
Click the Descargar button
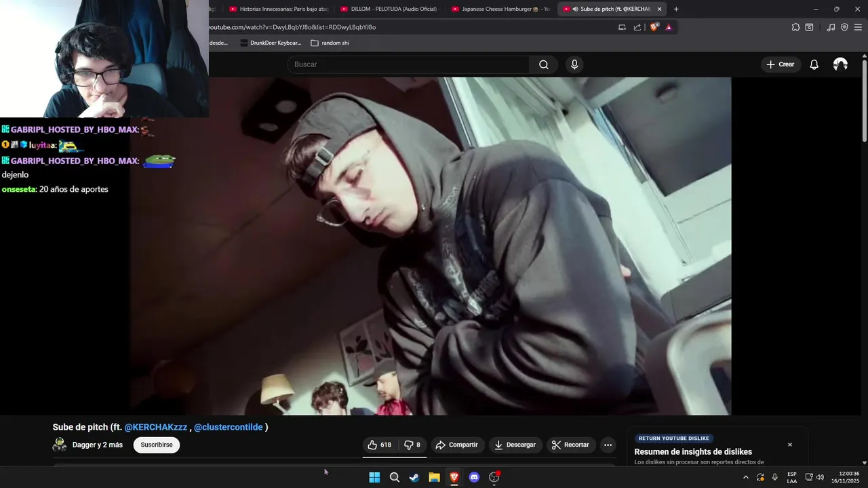pyautogui.click(x=515, y=445)
